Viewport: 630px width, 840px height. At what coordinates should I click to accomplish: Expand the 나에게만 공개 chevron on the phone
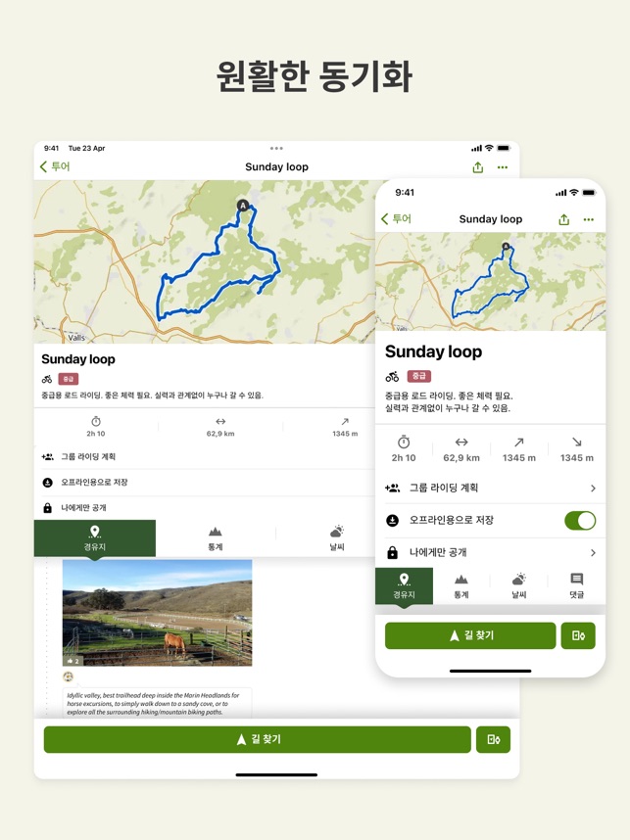pyautogui.click(x=593, y=552)
